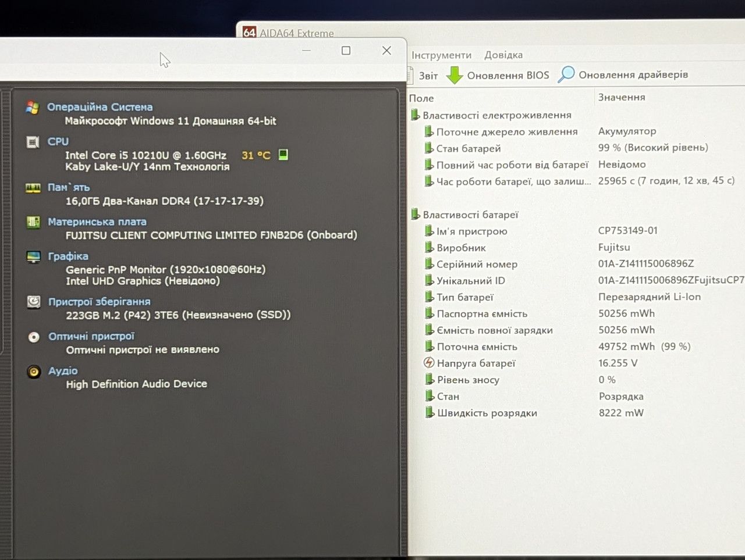Click the motherboard icon
745x560 pixels.
click(33, 222)
